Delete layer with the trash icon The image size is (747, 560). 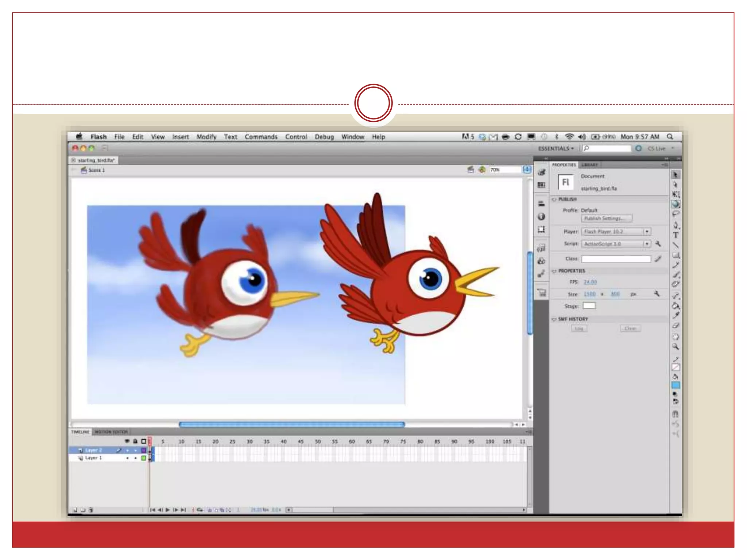91,510
